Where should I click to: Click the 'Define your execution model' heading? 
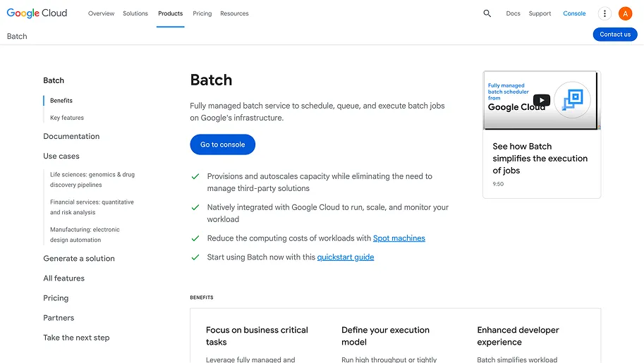pos(385,336)
